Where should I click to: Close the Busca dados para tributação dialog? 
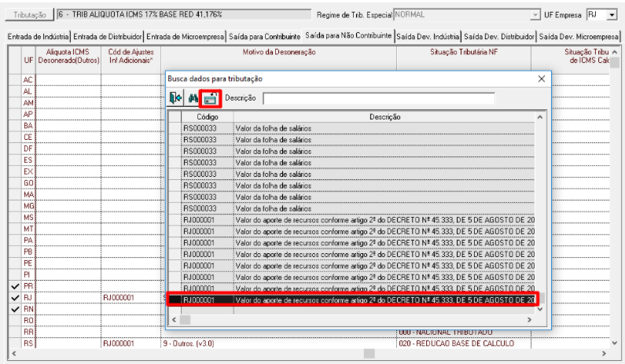coord(542,79)
